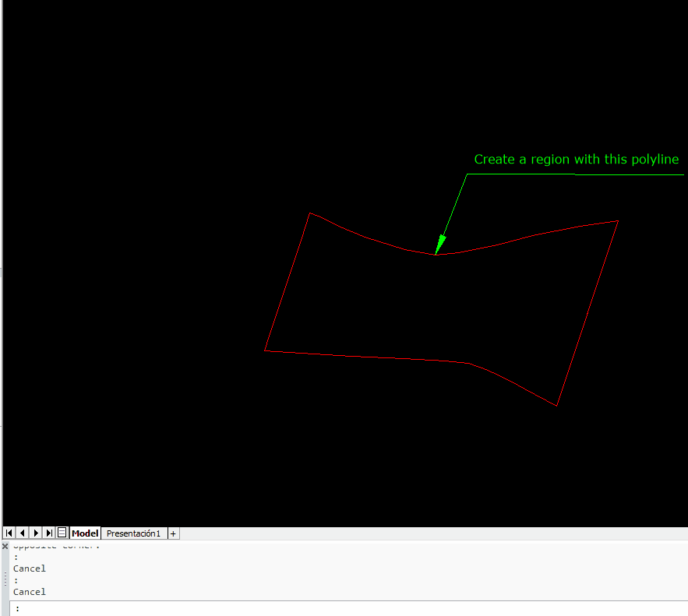Viewport: 688px width, 616px height.
Task: Open the layout list icon beside Model
Action: 62,533
